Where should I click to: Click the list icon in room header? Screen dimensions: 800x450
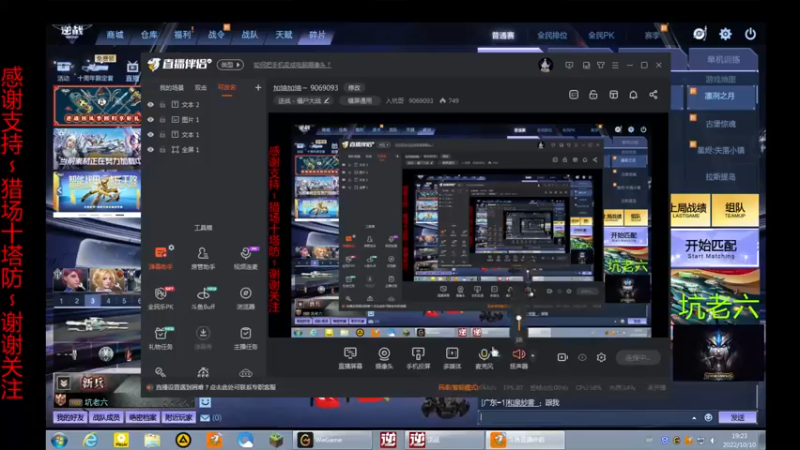pyautogui.click(x=573, y=95)
